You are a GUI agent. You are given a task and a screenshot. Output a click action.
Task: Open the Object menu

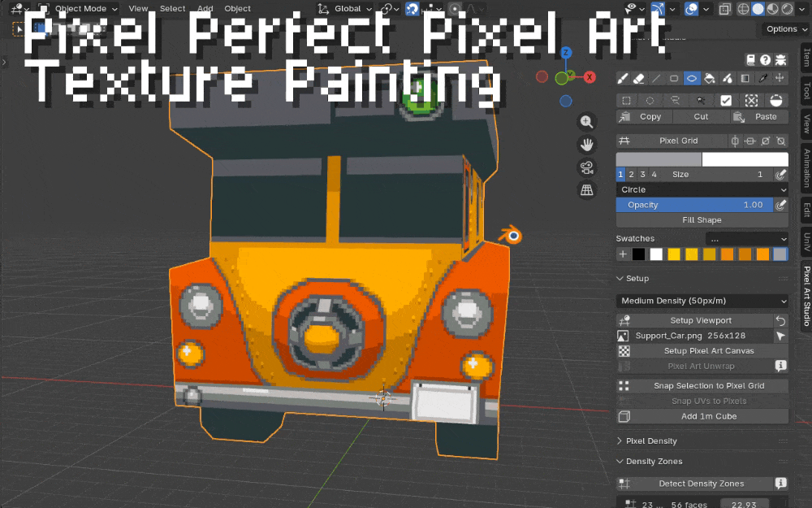coord(238,9)
